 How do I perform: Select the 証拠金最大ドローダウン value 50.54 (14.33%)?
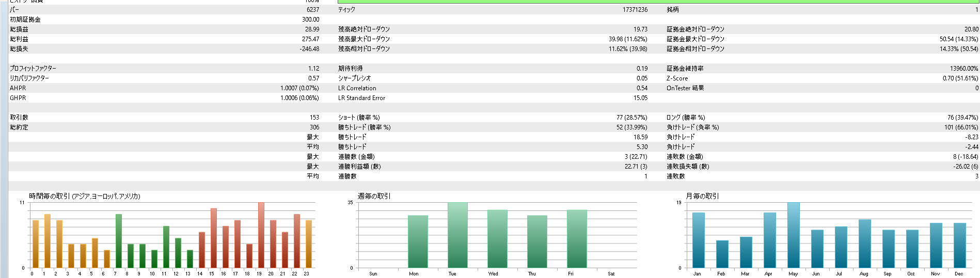coord(959,39)
